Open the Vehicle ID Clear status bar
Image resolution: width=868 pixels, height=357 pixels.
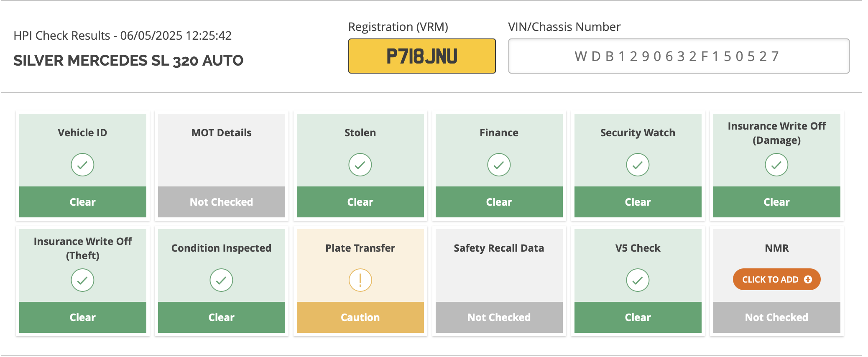point(83,202)
